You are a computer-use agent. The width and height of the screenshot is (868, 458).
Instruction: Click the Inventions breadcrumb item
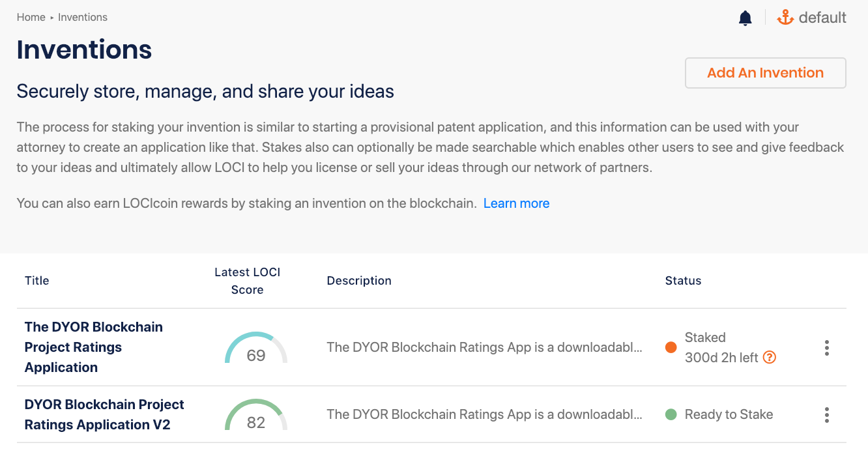(83, 18)
